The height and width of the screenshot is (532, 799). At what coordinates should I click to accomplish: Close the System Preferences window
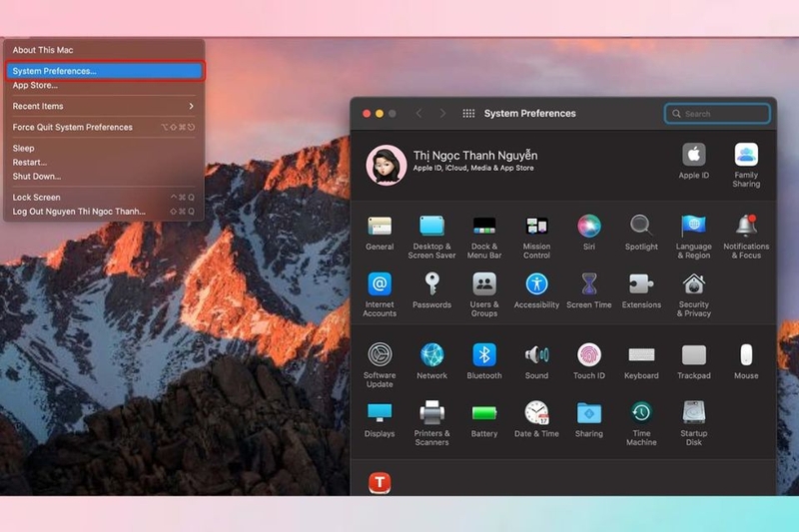pyautogui.click(x=367, y=114)
